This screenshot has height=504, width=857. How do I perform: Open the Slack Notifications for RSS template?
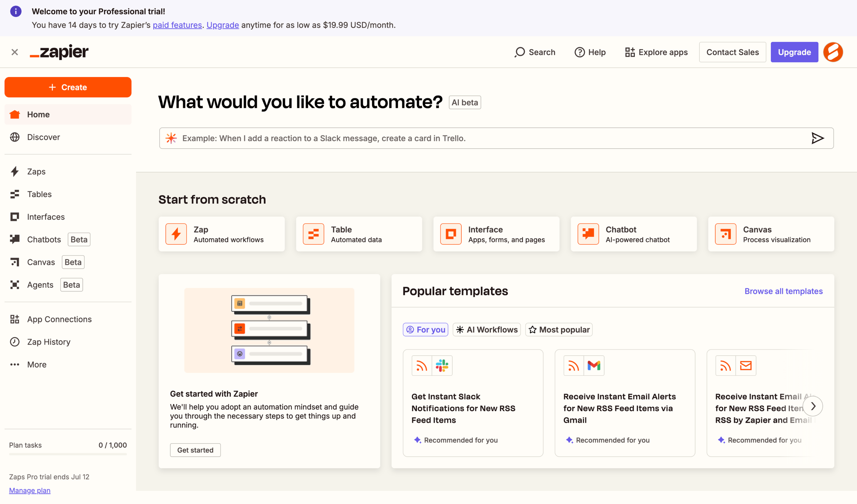click(x=473, y=403)
